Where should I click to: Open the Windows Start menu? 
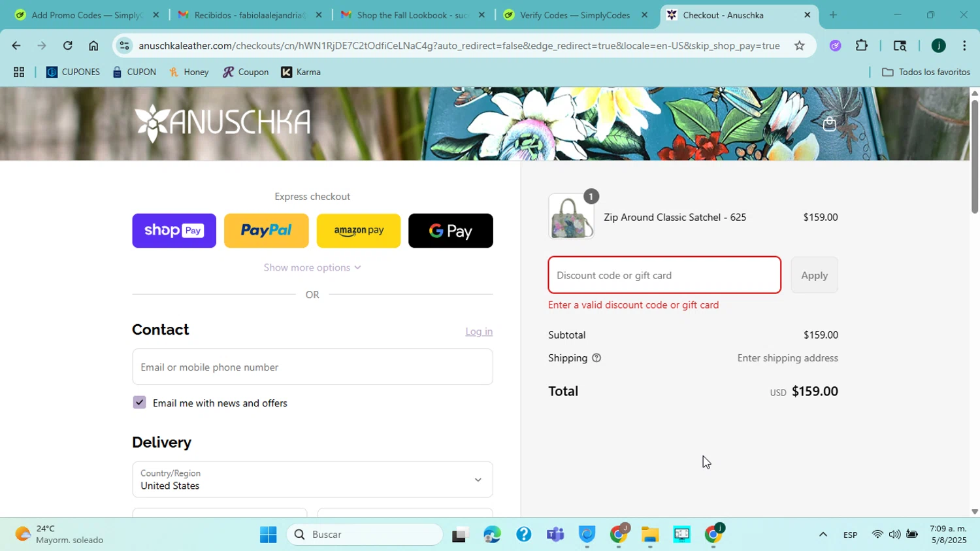[x=268, y=535]
